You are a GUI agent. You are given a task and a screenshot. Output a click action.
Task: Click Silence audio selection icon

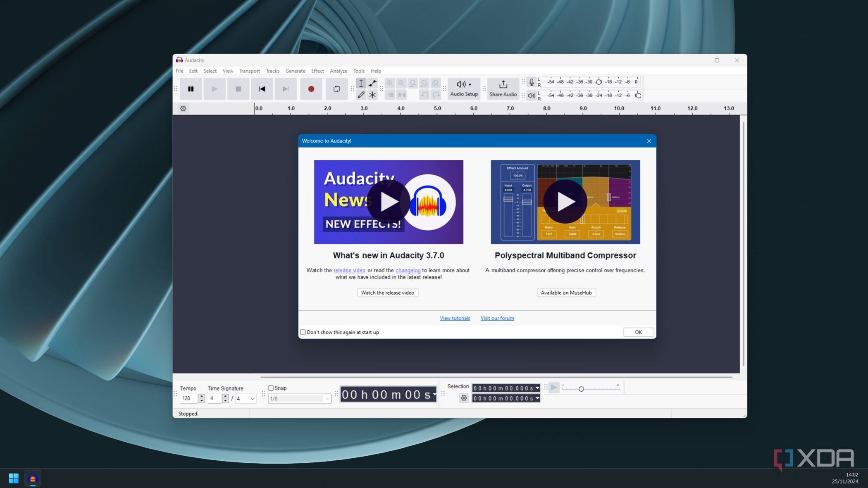click(x=402, y=95)
